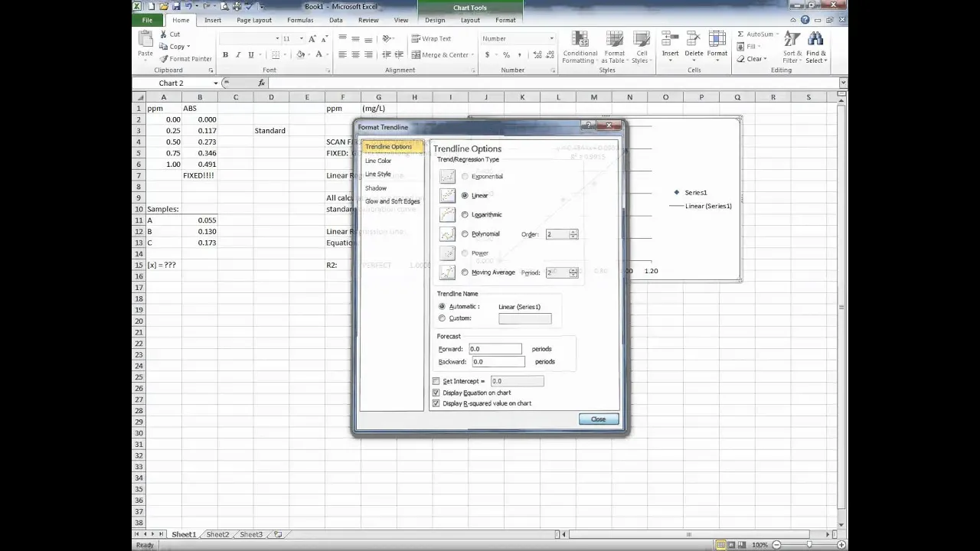
Task: Open the Chart Tools Design tab
Action: click(435, 20)
